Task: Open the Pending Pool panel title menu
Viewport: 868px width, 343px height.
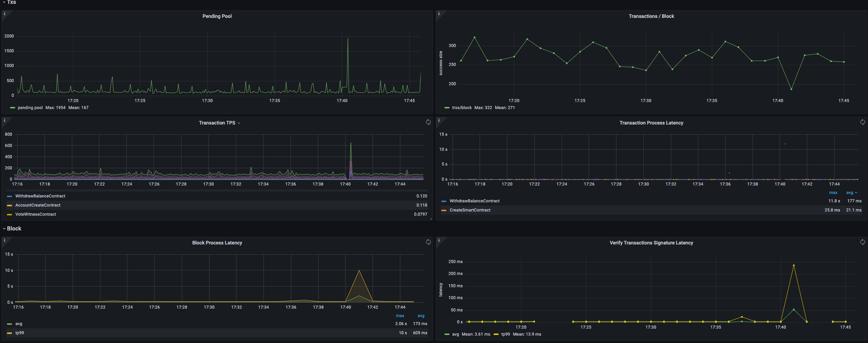Action: click(217, 16)
